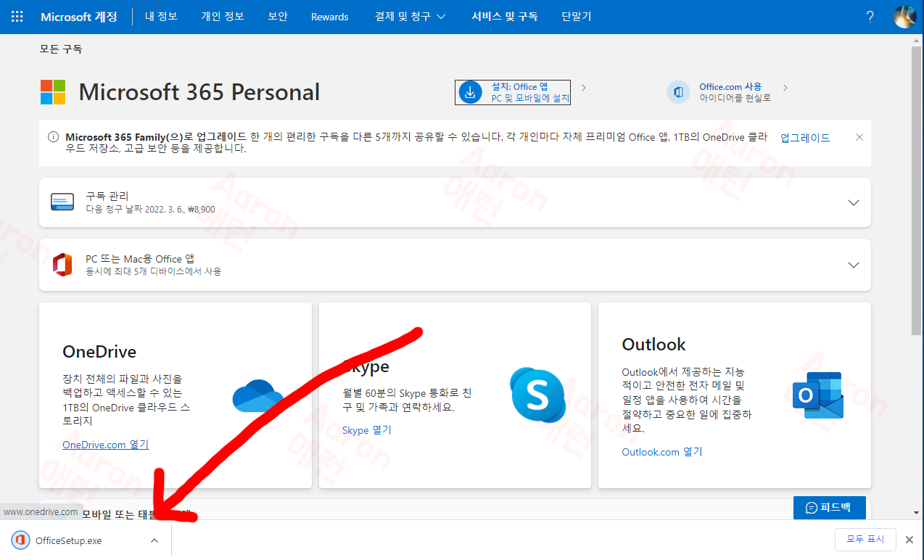This screenshot has width=924, height=560.
Task: Click the OfficeSetup.exe file icon in downloads bar
Action: pos(21,540)
